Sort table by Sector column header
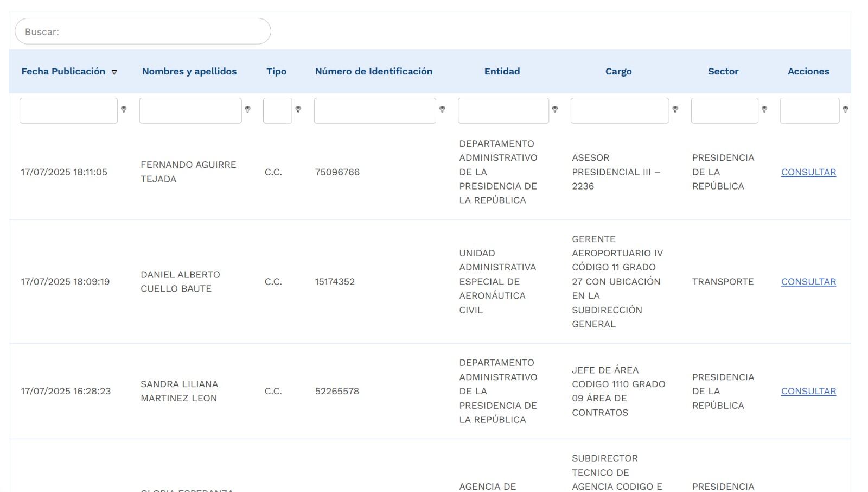The height and width of the screenshot is (492, 868). point(723,71)
